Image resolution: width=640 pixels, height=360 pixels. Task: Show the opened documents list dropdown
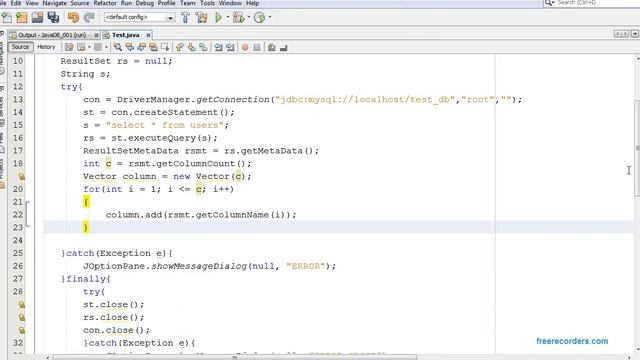point(635,34)
